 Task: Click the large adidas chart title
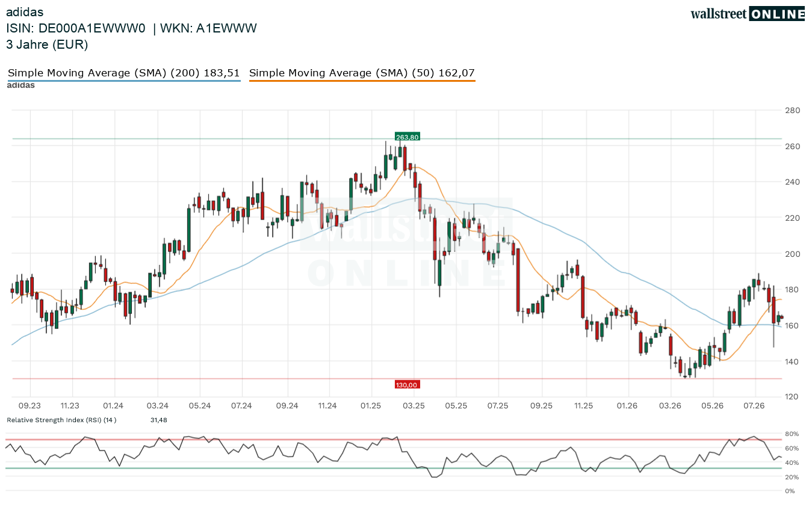click(25, 12)
